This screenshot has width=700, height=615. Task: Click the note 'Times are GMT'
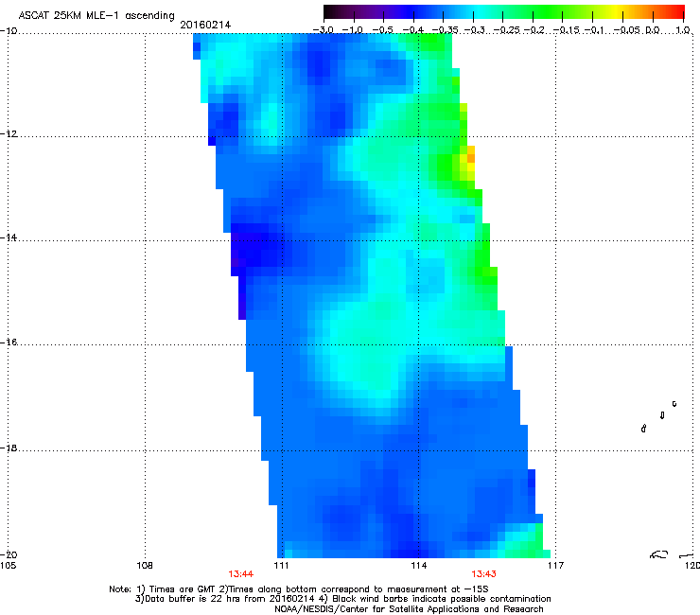pos(182,589)
